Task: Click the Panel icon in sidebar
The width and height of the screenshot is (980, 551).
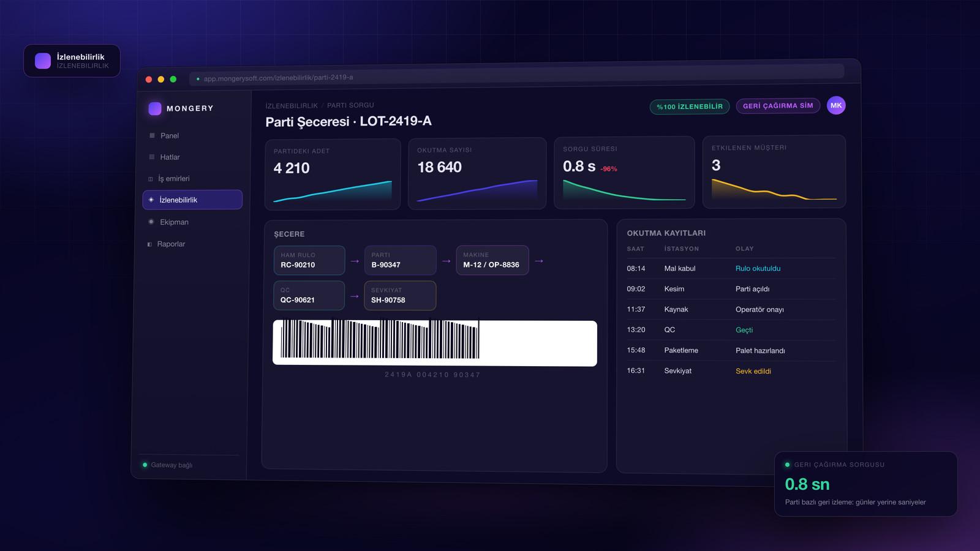Action: click(x=152, y=135)
